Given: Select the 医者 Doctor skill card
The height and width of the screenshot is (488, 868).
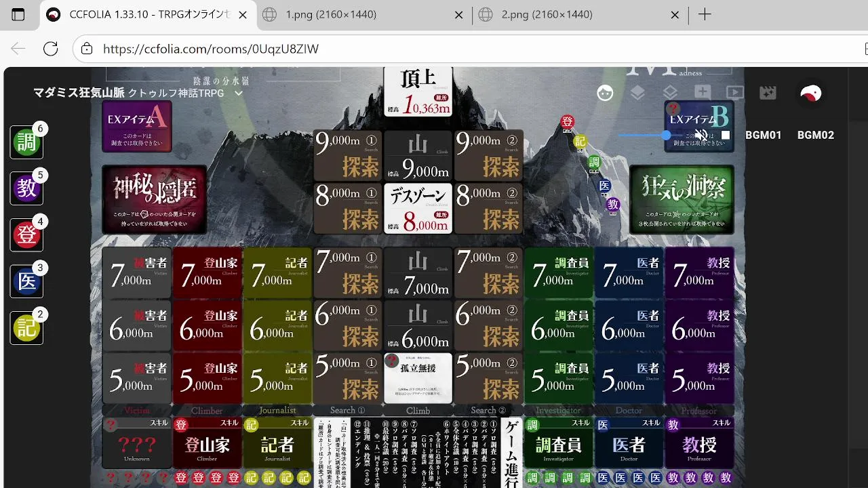Looking at the screenshot, I should click(x=629, y=443).
